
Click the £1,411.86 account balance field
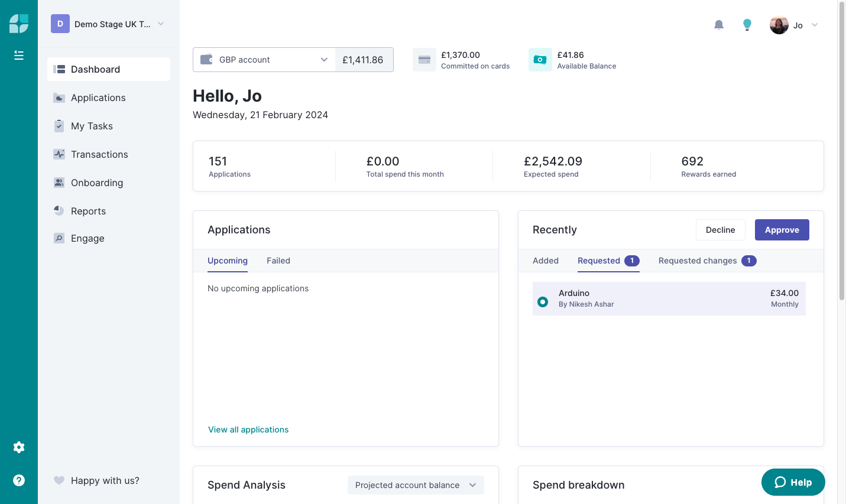364,60
